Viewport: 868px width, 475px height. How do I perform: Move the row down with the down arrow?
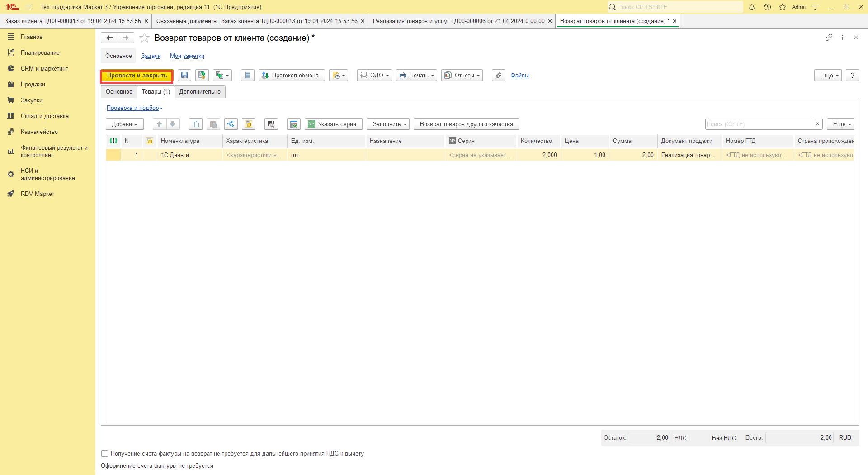pyautogui.click(x=173, y=124)
